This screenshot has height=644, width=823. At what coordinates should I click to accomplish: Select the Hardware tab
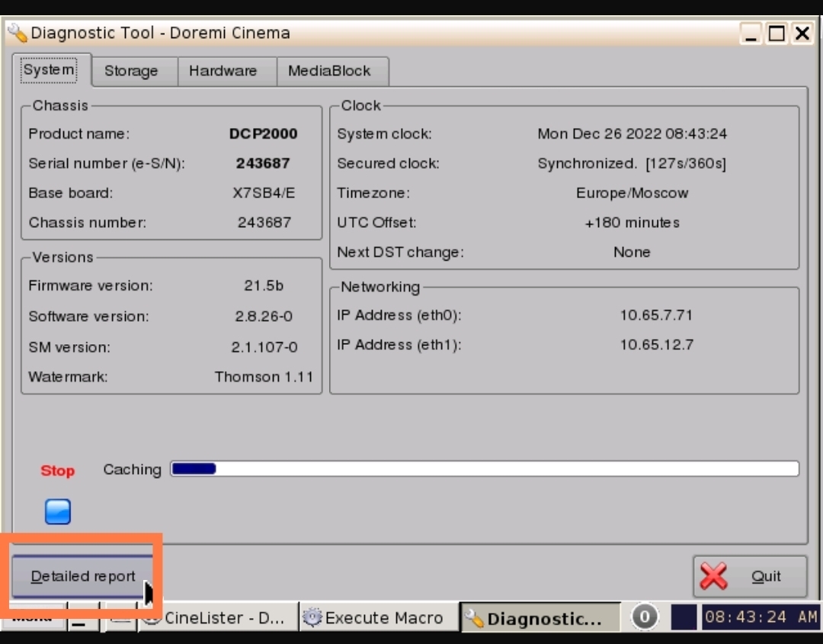(x=223, y=71)
